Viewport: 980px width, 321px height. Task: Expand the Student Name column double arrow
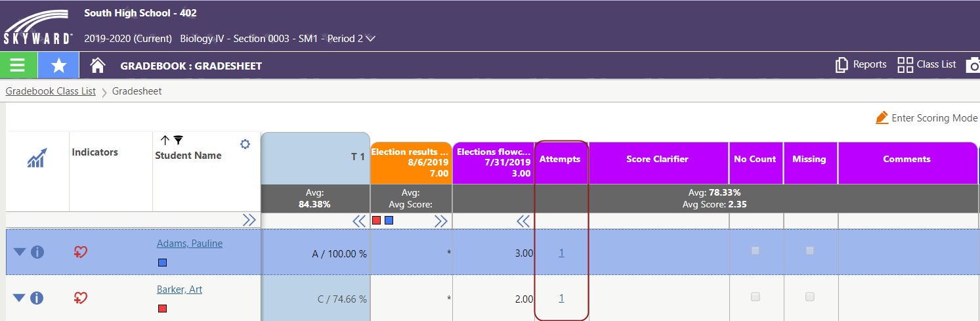(249, 221)
